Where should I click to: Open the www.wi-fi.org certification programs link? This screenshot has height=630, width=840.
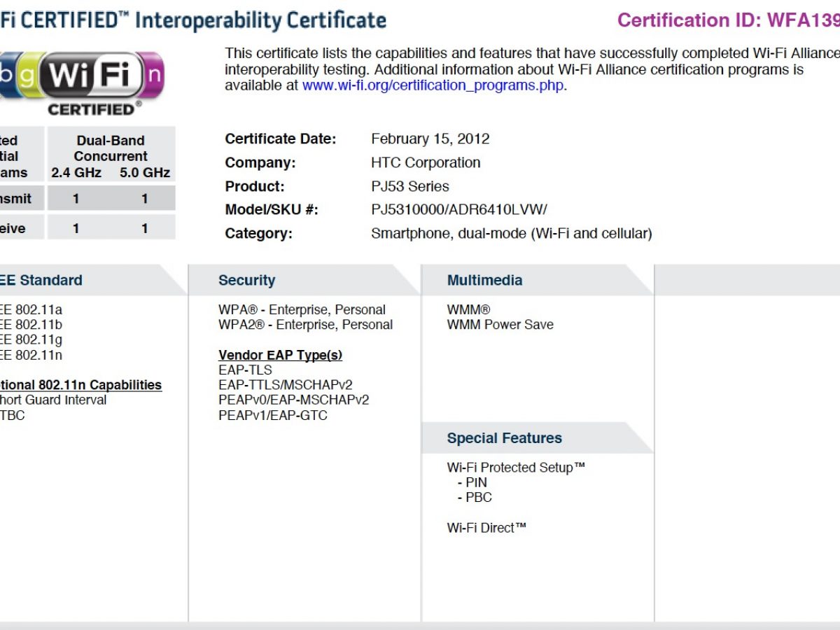pyautogui.click(x=433, y=85)
